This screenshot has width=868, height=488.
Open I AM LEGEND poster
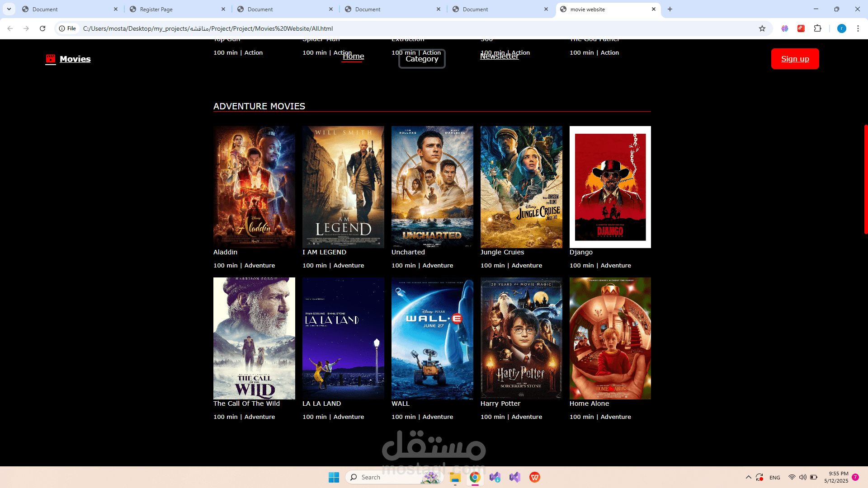343,187
